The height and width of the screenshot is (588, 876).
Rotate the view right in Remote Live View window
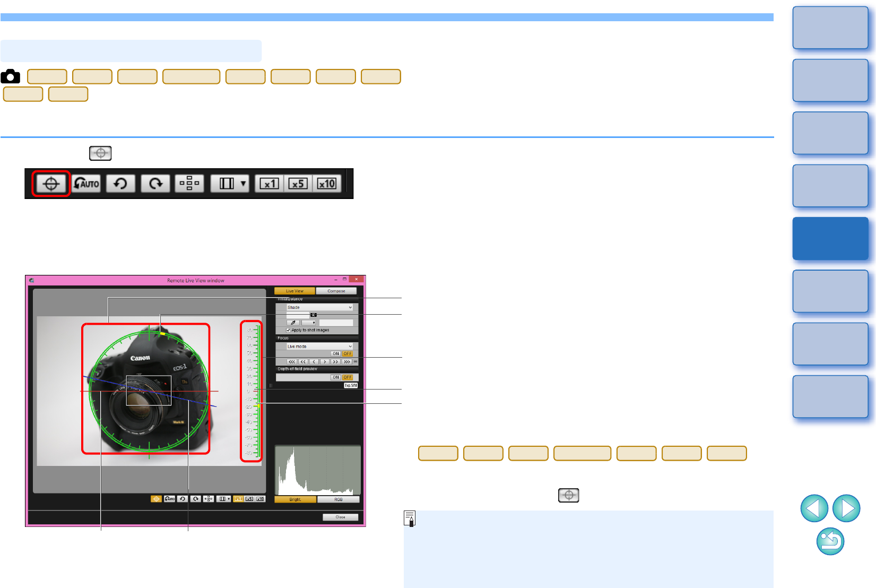click(196, 499)
